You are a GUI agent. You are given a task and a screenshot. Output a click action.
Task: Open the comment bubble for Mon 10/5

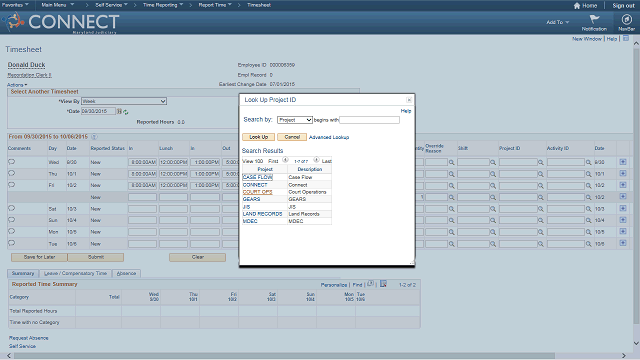(11, 231)
